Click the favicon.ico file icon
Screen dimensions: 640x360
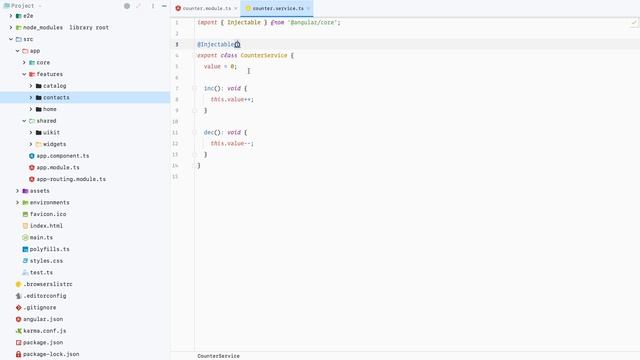pyautogui.click(x=25, y=214)
